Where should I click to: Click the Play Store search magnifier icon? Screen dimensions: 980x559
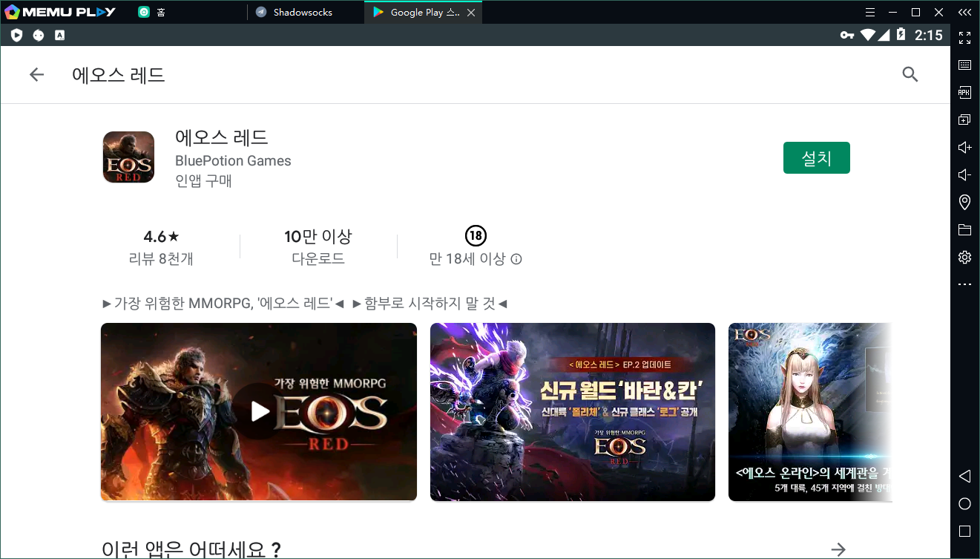pos(910,74)
